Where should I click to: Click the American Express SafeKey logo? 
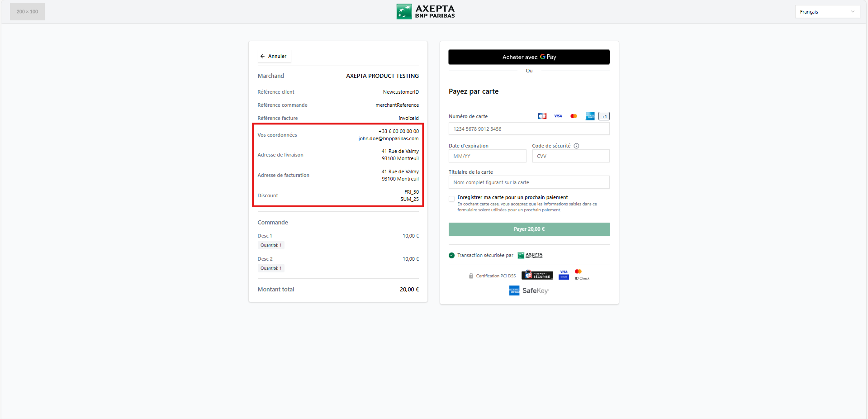click(x=529, y=290)
